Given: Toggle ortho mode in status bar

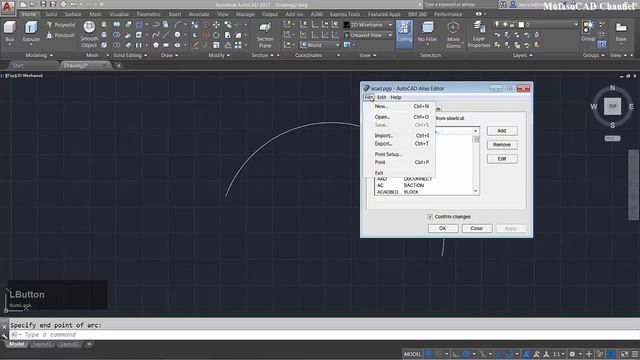Looking at the screenshot, I should coord(456,354).
